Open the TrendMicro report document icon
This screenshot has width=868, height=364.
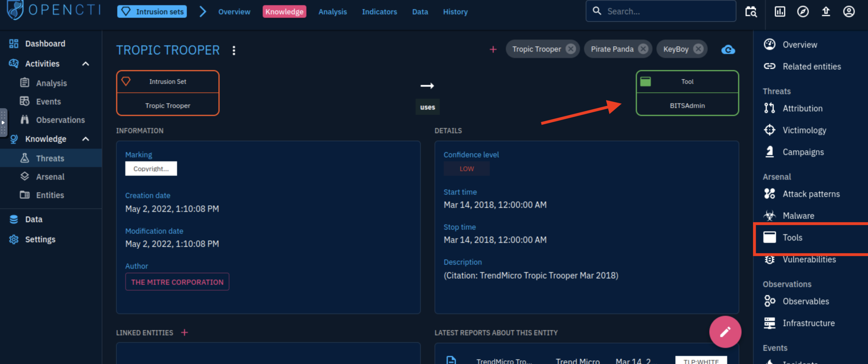(x=451, y=360)
